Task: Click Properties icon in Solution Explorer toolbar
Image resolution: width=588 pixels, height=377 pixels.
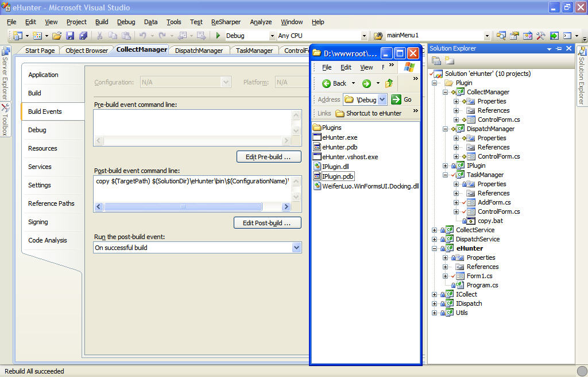Action: point(436,60)
